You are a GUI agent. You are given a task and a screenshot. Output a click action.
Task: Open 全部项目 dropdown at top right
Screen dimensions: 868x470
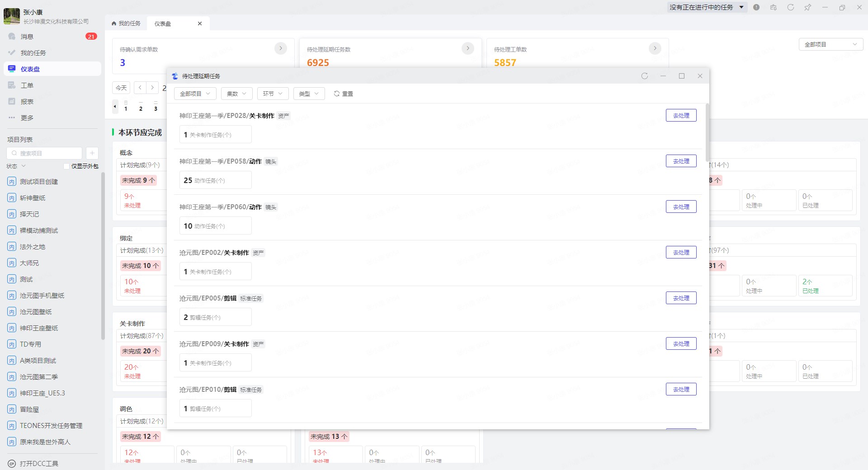pyautogui.click(x=830, y=44)
